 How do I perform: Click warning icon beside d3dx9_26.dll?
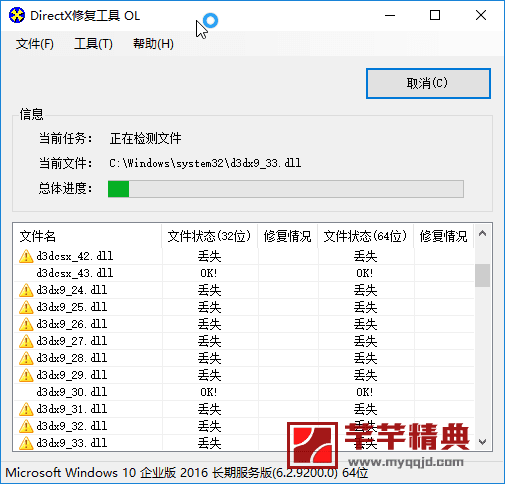(x=26, y=324)
